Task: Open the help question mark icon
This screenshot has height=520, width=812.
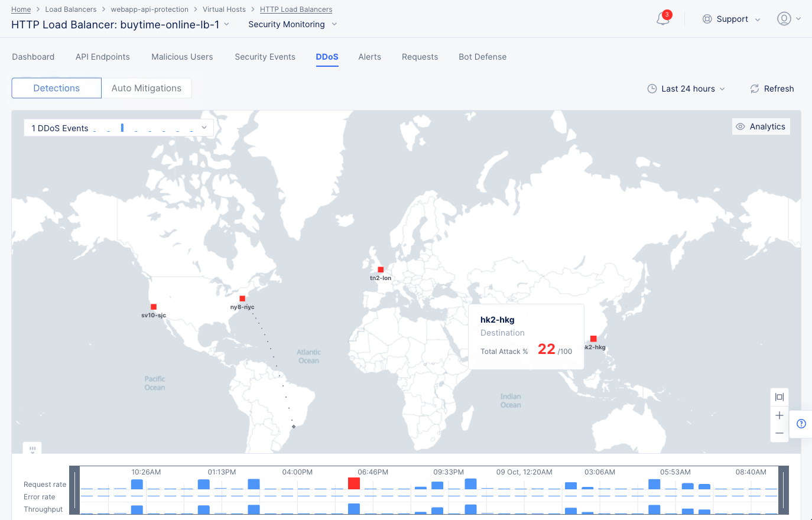Action: [801, 424]
